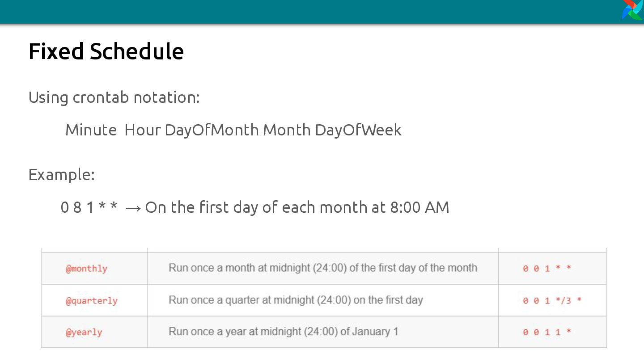Click the Airflow pinwheel logo icon

632,9
